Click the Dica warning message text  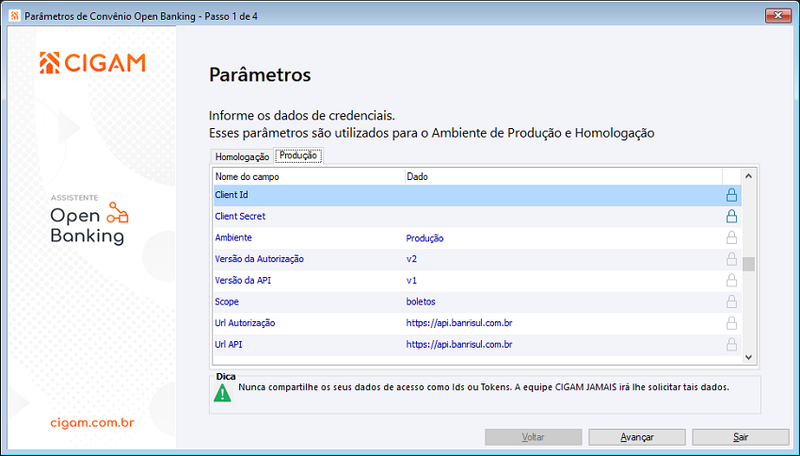pos(484,387)
